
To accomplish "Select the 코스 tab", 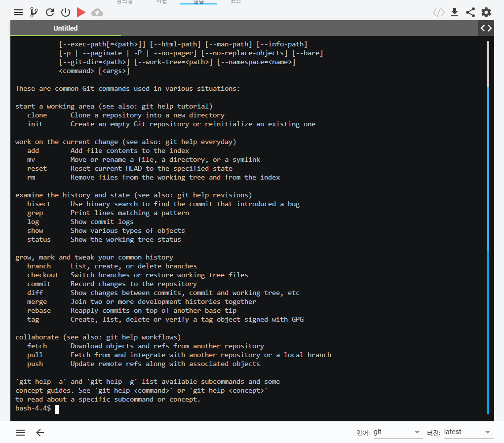I will [236, 2].
